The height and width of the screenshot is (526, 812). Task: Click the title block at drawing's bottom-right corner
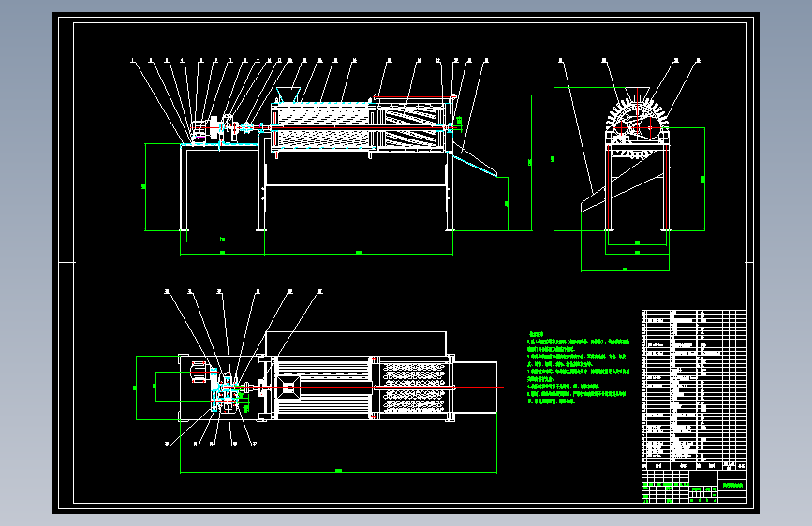[694, 486]
